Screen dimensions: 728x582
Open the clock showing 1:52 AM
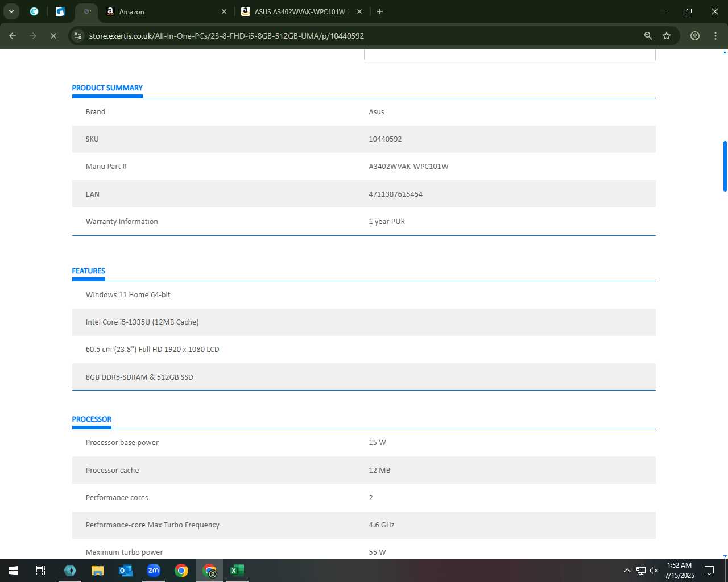680,571
